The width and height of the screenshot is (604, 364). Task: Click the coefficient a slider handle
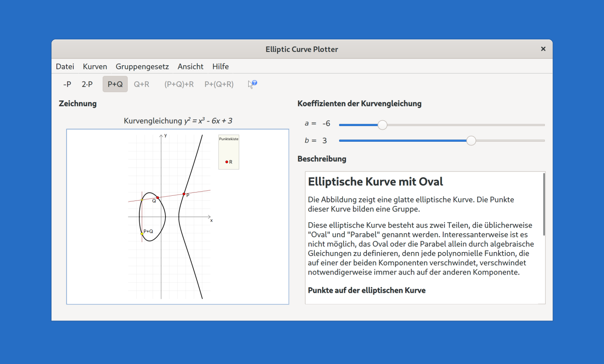(383, 125)
